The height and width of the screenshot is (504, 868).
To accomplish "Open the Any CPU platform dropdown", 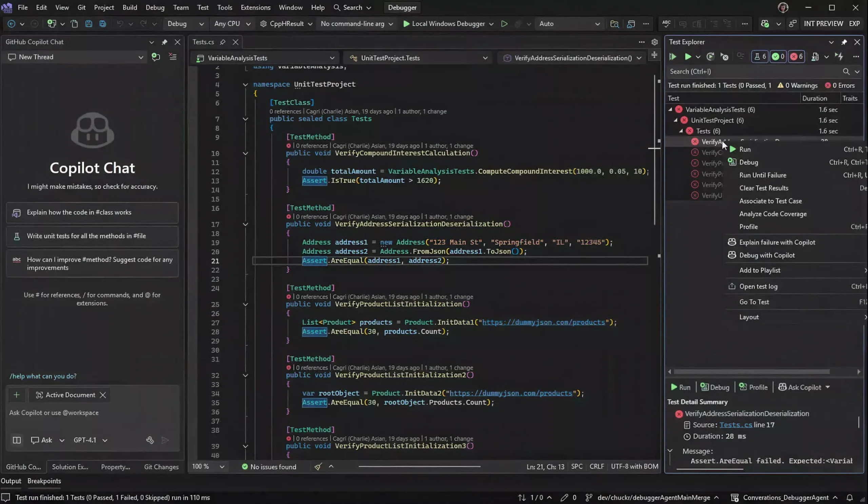I will tap(232, 23).
